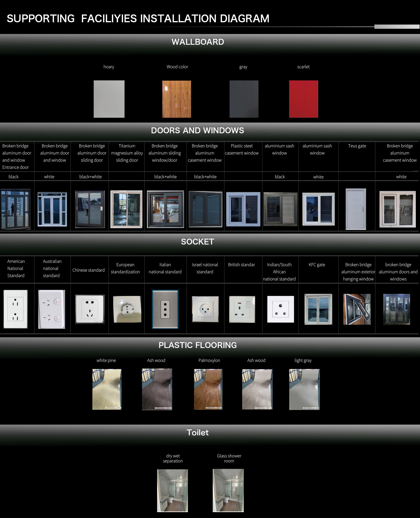The height and width of the screenshot is (518, 420).
Task: Select the Plastic steel casement window photo
Action: [243, 209]
